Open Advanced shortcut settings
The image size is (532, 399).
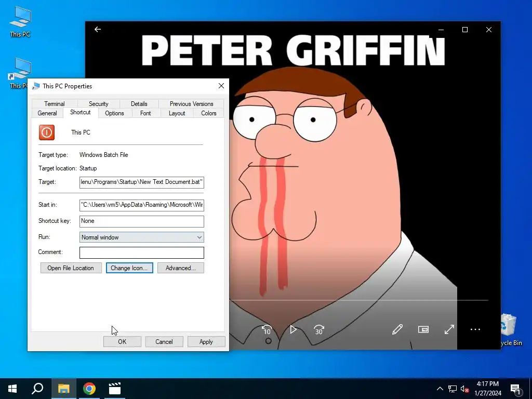(181, 268)
